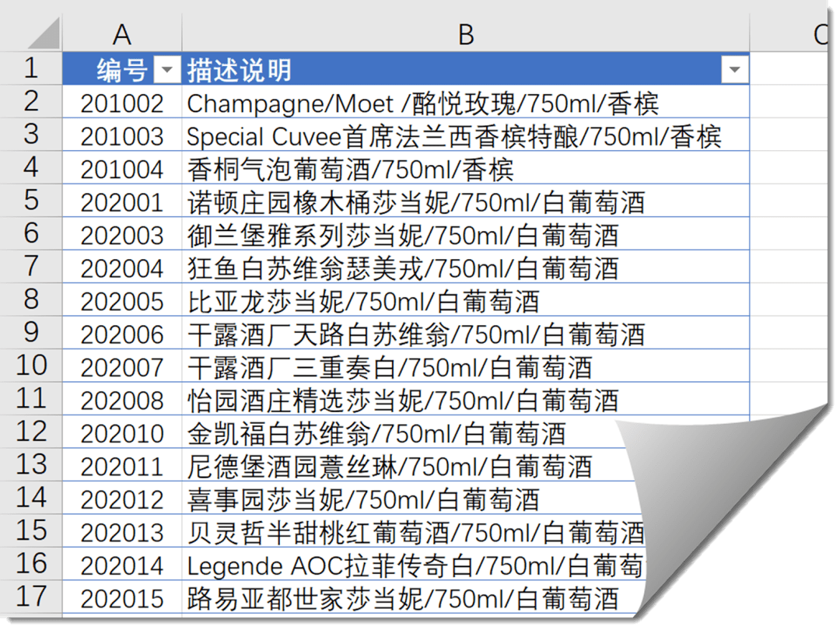Click cell containing 202013

(122, 532)
